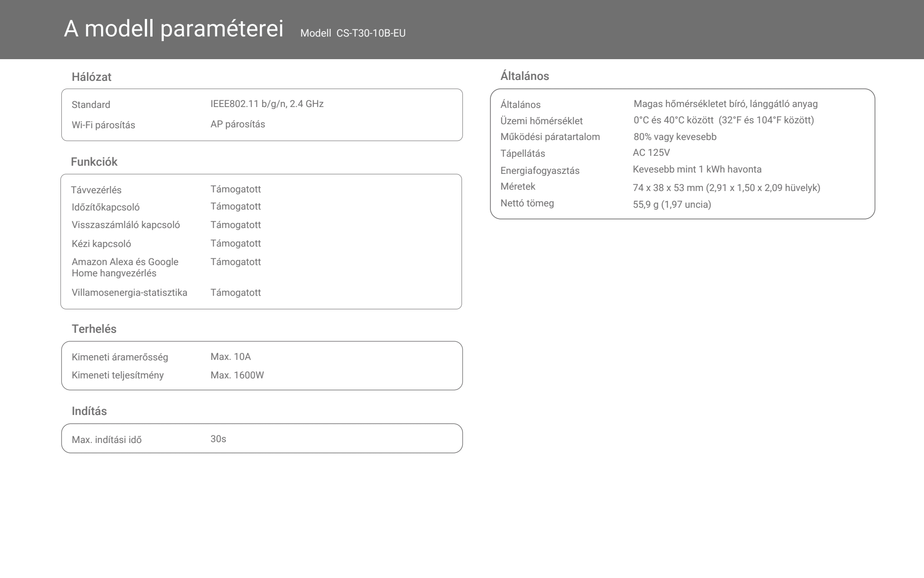
Task: Select the Működési páratartalom label
Action: tap(550, 137)
